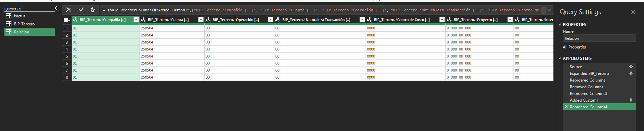The image size is (644, 131).
Task: Select the Reordered Columns step
Action: click(x=599, y=80)
